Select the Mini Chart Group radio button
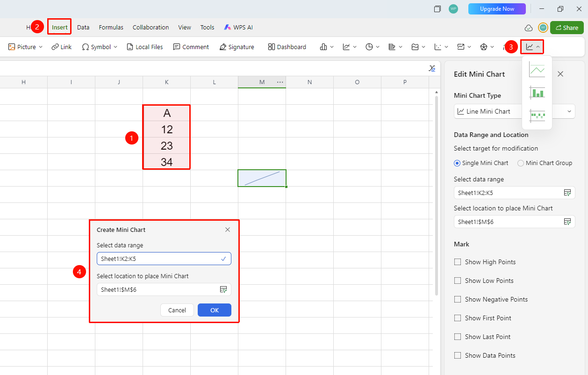 (521, 163)
